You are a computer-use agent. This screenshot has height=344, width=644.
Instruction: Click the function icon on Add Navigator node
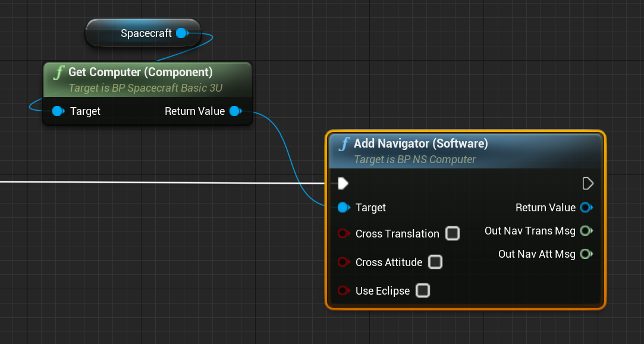[344, 144]
